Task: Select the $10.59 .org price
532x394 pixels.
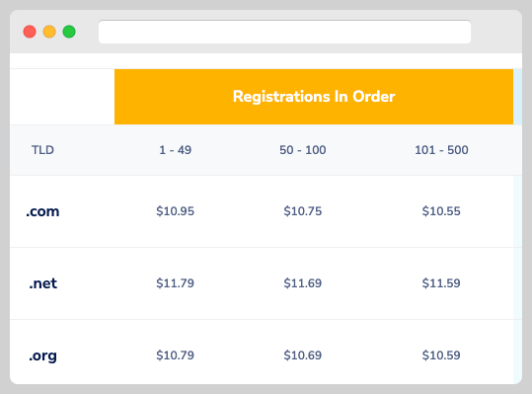Action: click(x=441, y=355)
